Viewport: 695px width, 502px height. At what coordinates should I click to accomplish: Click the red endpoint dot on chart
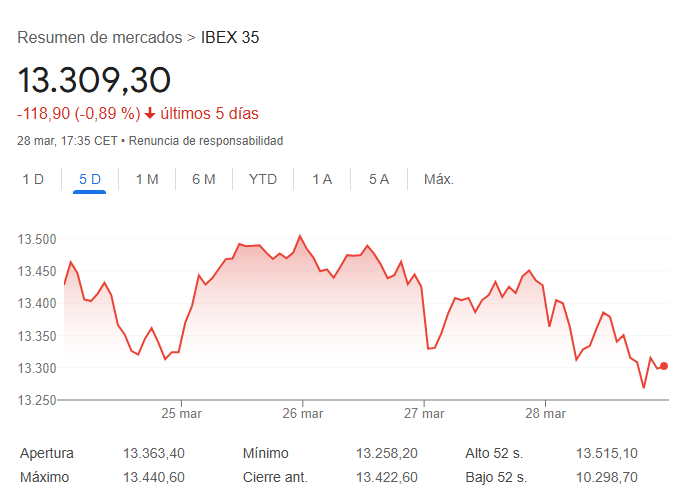pos(664,366)
